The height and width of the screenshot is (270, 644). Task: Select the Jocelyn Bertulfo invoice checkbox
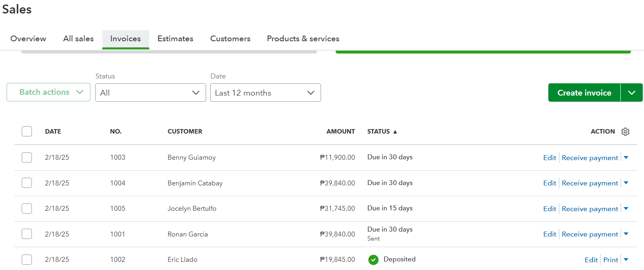point(27,208)
